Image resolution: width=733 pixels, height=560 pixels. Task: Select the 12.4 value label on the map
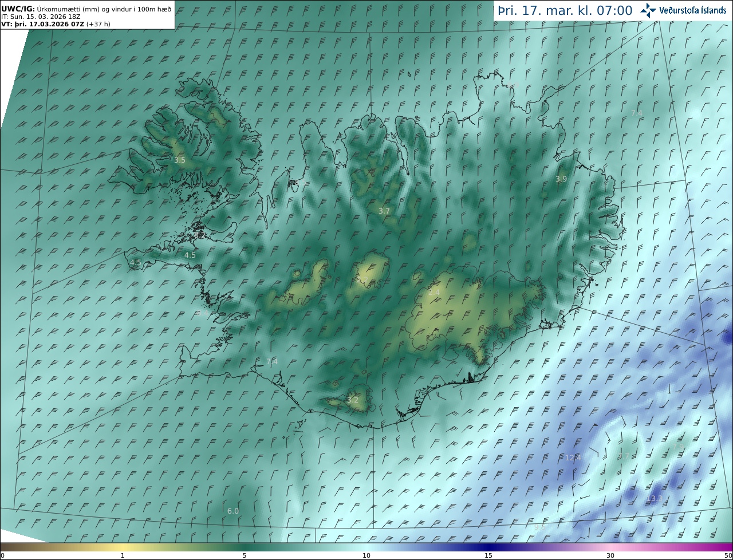click(573, 458)
